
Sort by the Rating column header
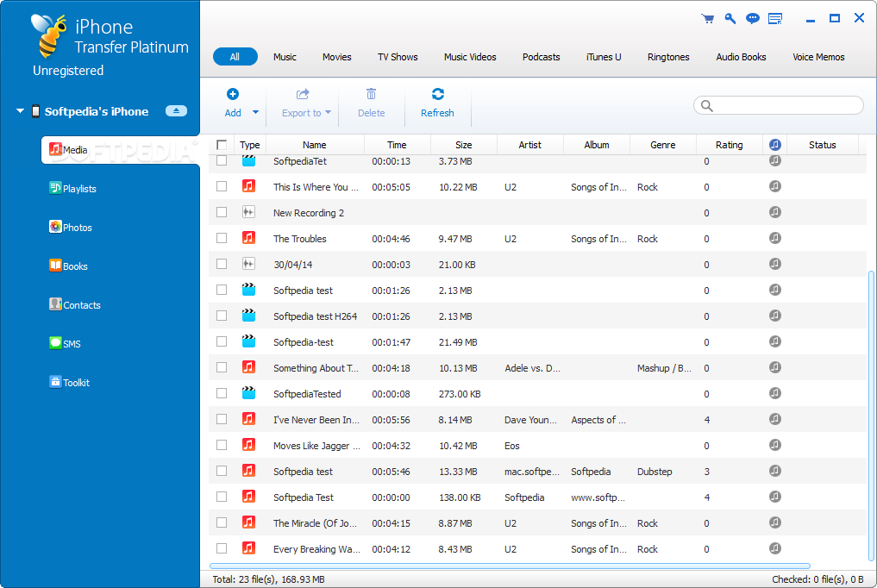[x=730, y=145]
